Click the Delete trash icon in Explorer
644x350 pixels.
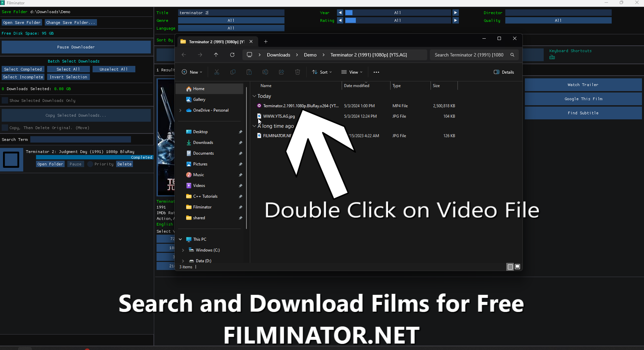point(298,72)
